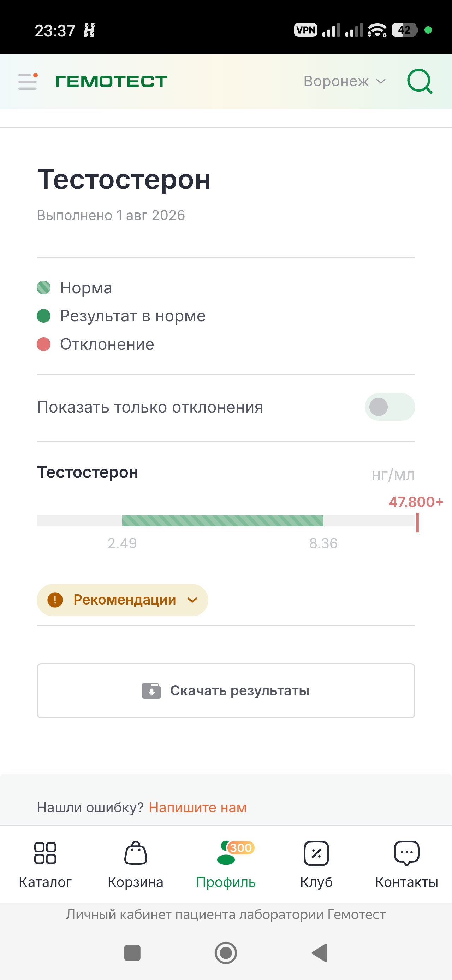Tap the Гемотест logo
The image size is (452, 980).
pos(111,81)
